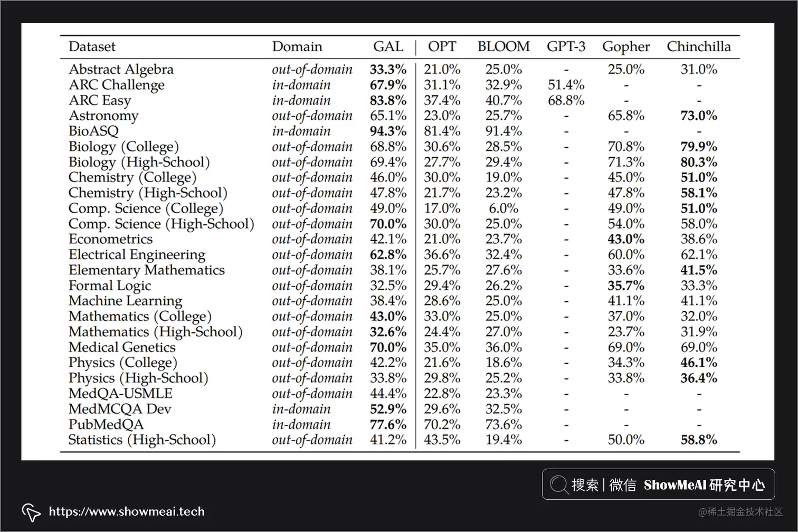Click OPT value 35.0% for Medical Genetics
Screen dimensions: 798x532
pos(442,347)
